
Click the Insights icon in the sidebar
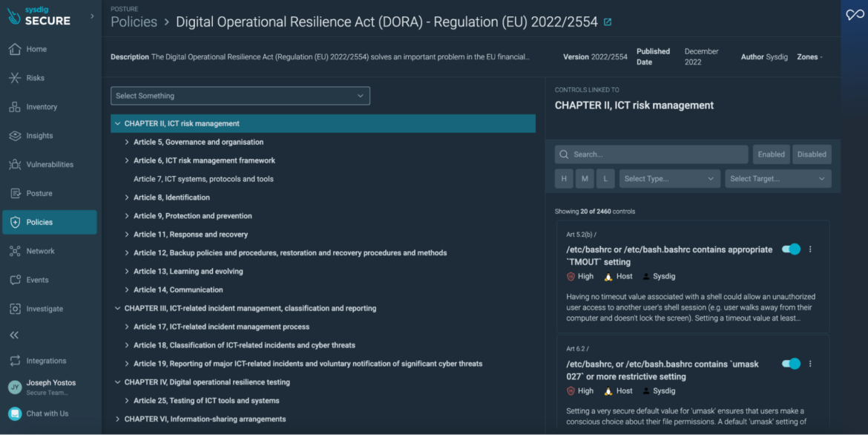(16, 135)
